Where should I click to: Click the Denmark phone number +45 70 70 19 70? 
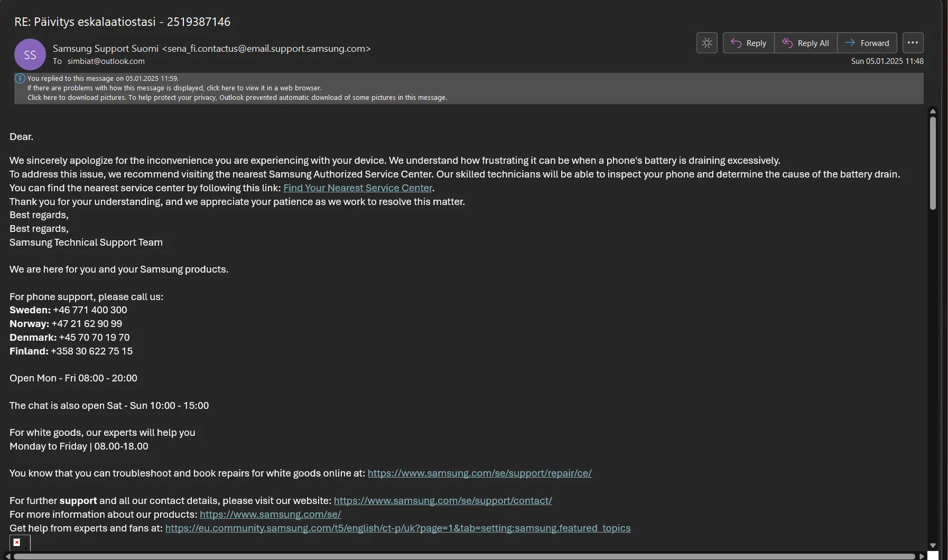(x=94, y=337)
